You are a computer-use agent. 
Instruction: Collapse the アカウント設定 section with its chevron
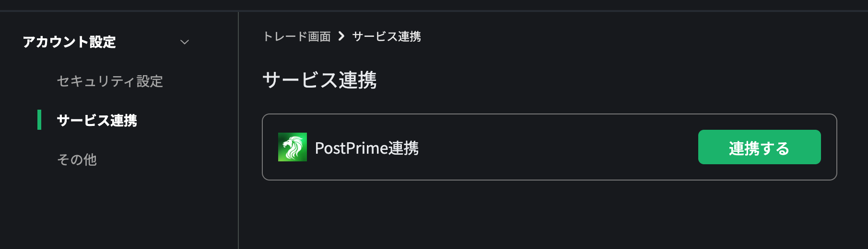(x=185, y=42)
